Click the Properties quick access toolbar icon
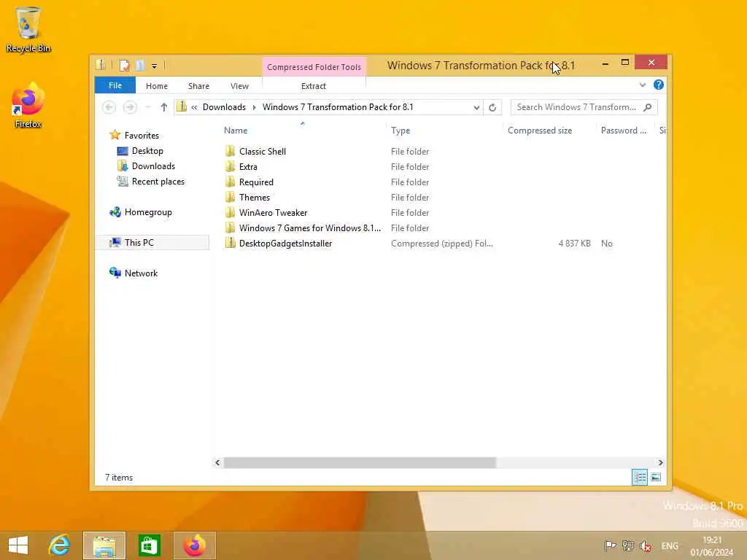The width and height of the screenshot is (747, 560). click(124, 65)
